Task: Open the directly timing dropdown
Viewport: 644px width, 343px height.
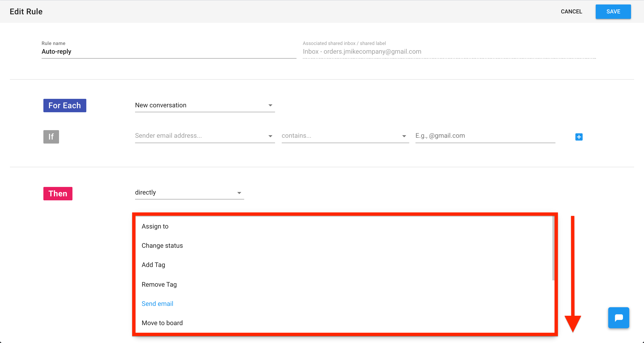Action: [x=189, y=193]
